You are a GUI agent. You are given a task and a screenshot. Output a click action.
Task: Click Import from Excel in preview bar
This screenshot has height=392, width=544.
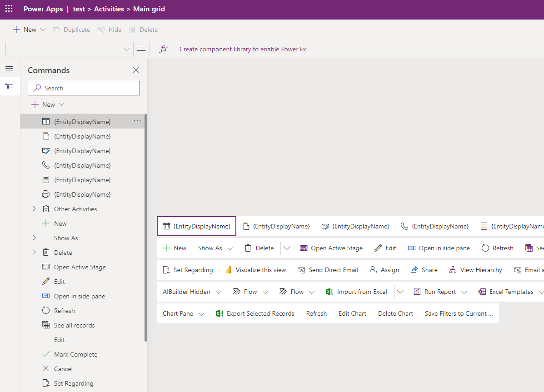(x=357, y=292)
